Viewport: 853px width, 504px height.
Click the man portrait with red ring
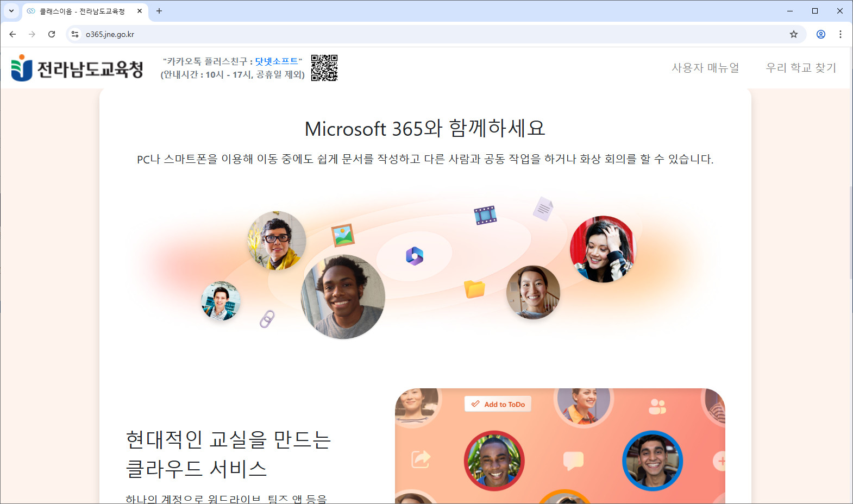coord(494,461)
